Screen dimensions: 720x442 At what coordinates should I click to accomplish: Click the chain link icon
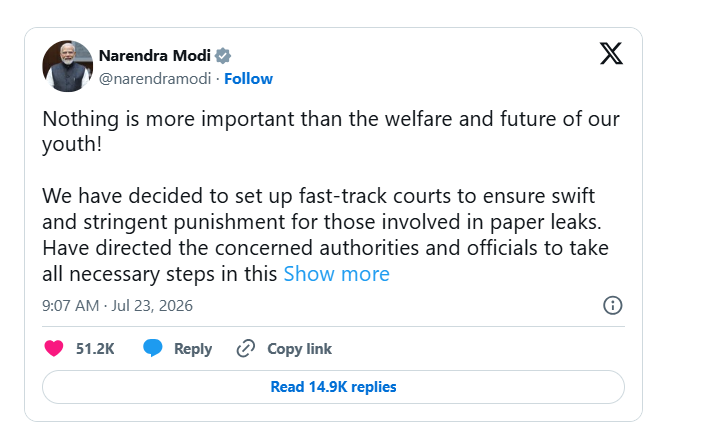246,348
